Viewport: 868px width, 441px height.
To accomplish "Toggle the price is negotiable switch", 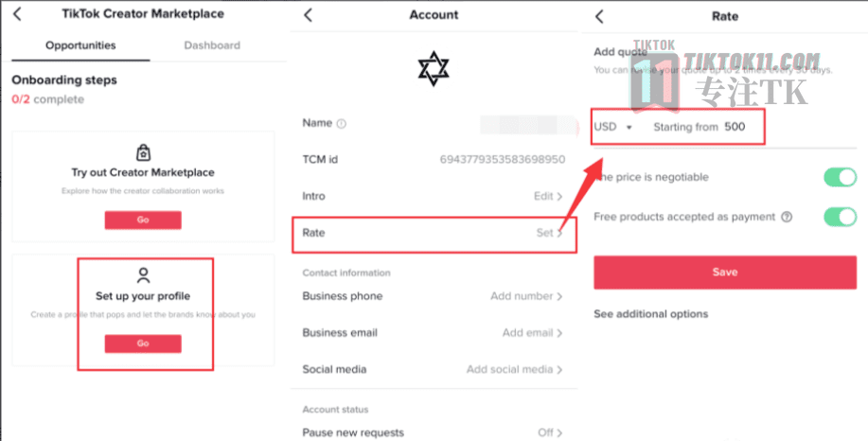I will click(841, 178).
